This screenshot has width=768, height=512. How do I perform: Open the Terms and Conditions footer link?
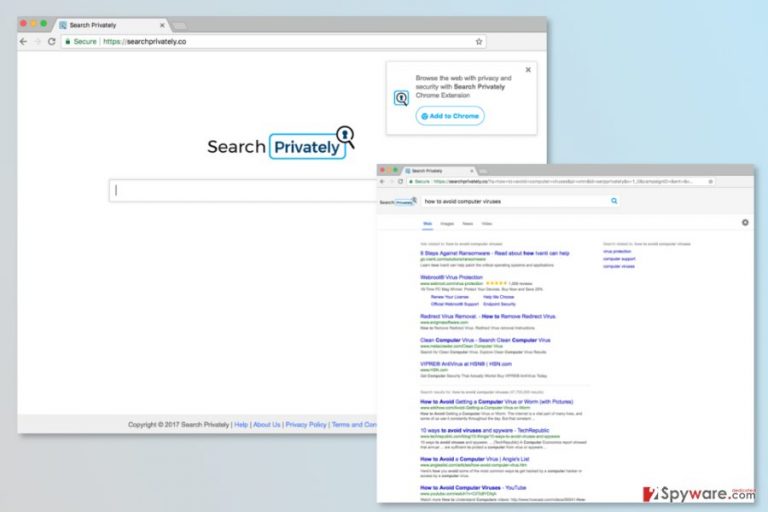tap(354, 425)
